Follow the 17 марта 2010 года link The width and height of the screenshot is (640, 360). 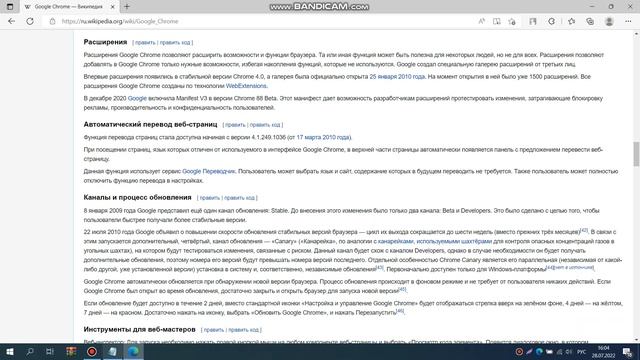[323, 138]
